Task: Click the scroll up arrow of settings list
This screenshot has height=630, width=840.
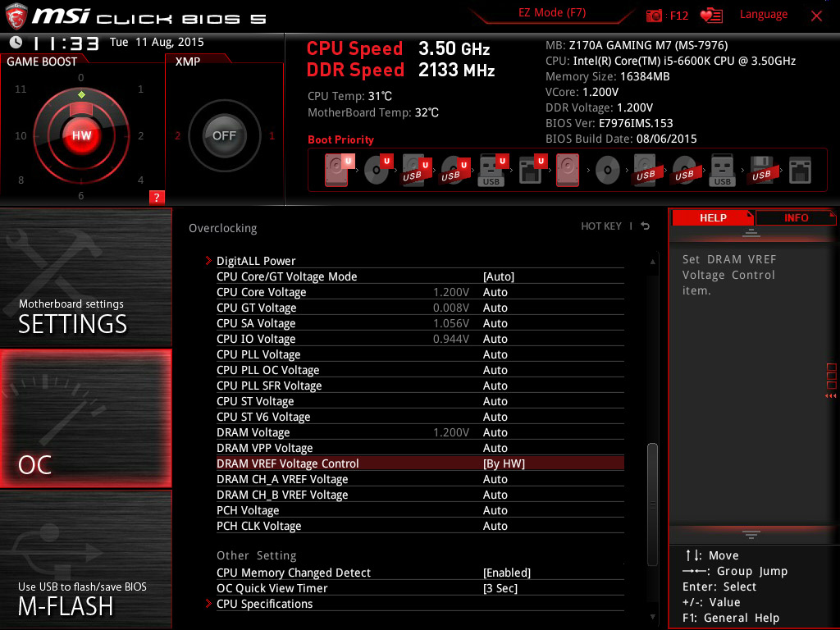Action: pos(652,262)
